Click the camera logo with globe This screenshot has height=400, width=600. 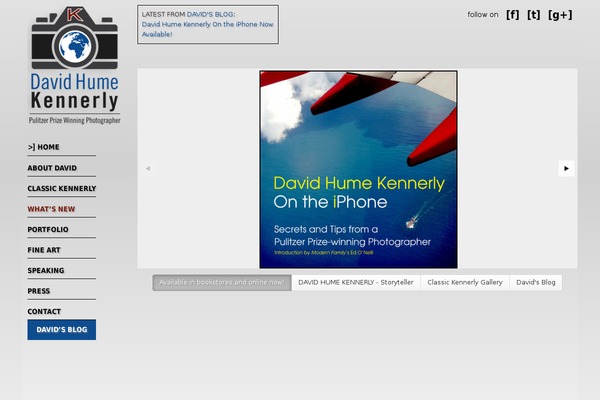(x=75, y=38)
